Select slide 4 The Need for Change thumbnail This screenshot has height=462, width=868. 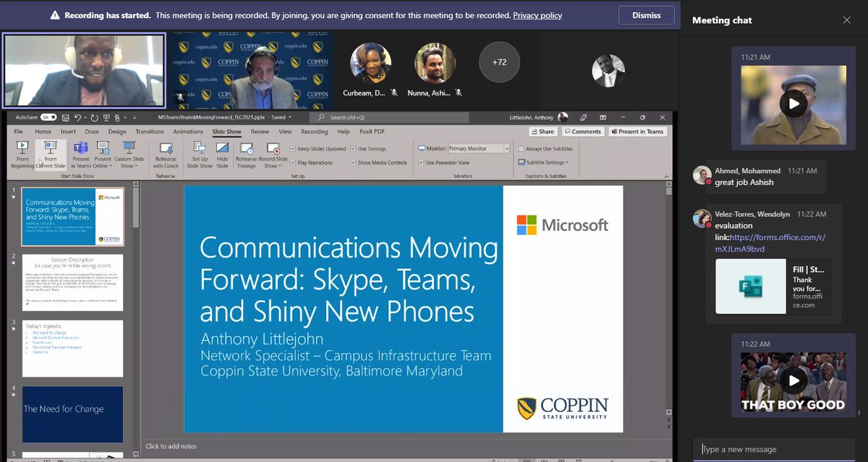(72, 414)
